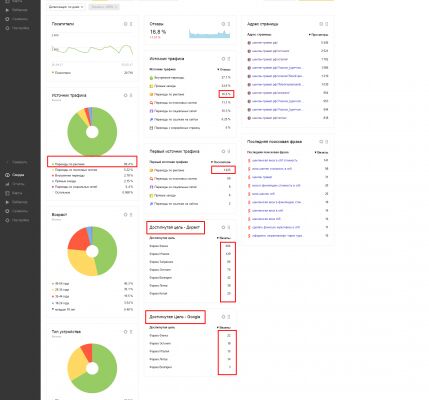
Task: Click the gray accuracy chip next to Детализация
Action: tap(104, 7)
